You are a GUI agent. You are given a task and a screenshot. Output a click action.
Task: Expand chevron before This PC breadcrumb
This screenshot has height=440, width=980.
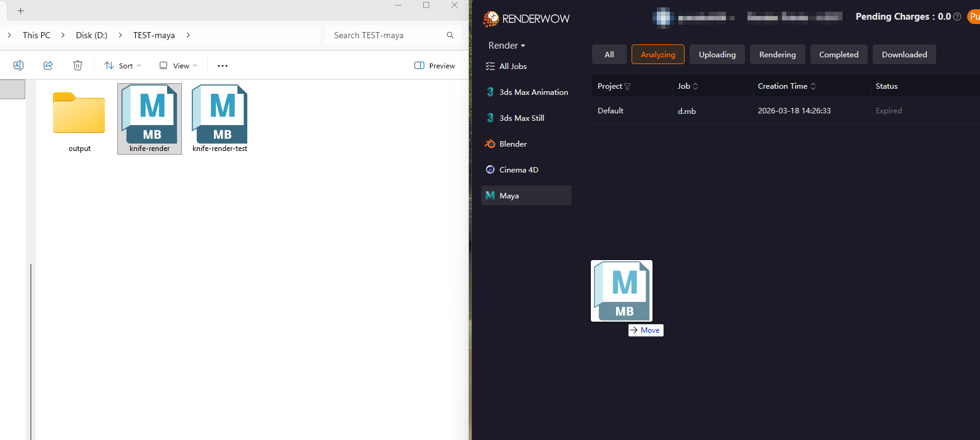[9, 35]
